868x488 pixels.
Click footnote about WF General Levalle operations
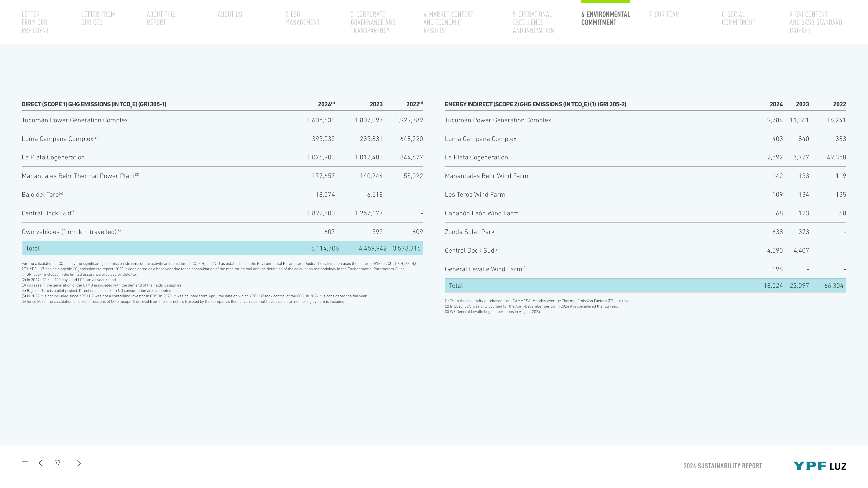tap(493, 312)
